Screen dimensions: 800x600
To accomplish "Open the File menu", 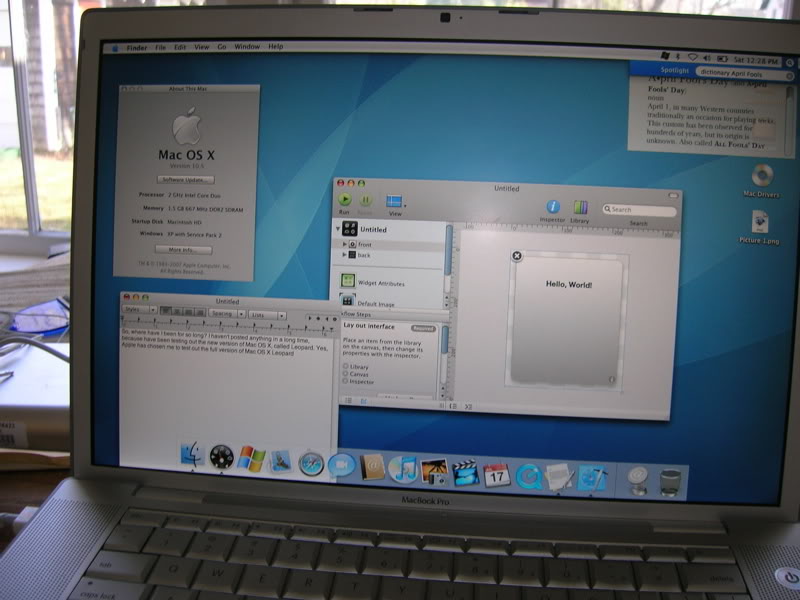I will pos(161,47).
